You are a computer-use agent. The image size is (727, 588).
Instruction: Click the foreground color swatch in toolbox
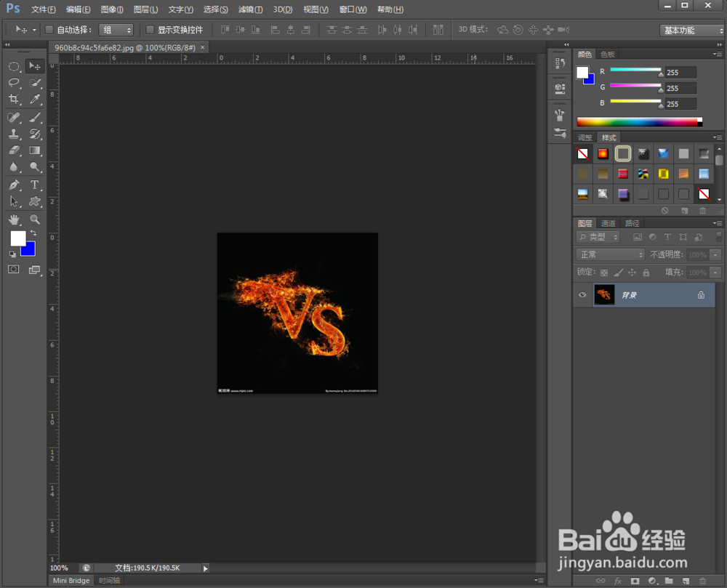click(x=17, y=238)
